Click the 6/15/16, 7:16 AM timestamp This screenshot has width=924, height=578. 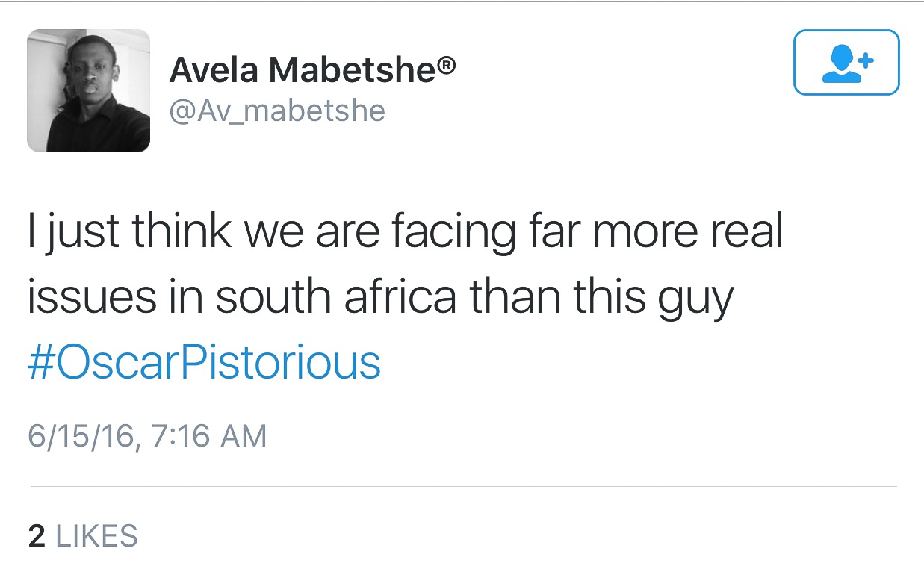[147, 435]
